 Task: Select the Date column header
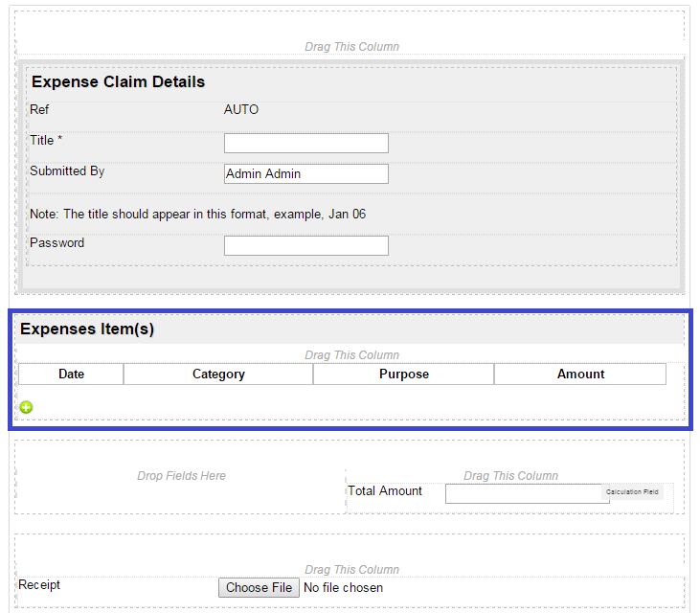pos(71,375)
